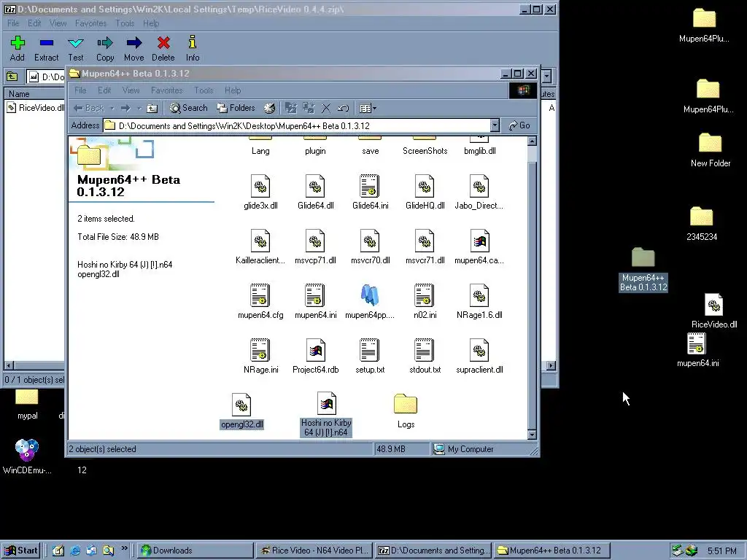Select the opengl32.dll file
747x560 pixels.
point(241,411)
